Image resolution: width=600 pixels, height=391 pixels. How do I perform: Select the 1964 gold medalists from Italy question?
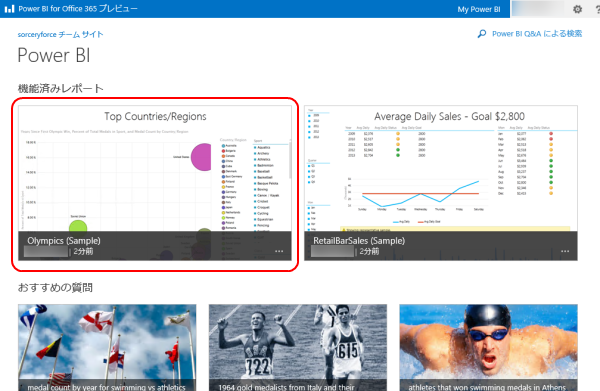click(298, 347)
